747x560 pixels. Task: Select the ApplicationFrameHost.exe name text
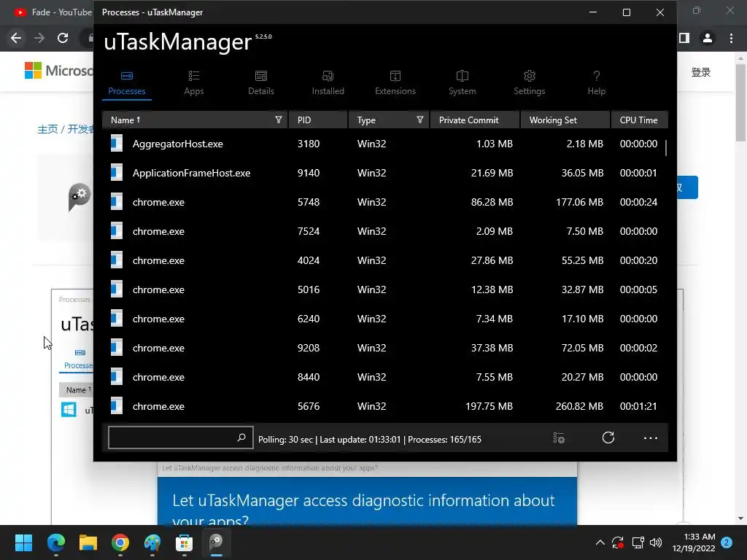point(192,173)
